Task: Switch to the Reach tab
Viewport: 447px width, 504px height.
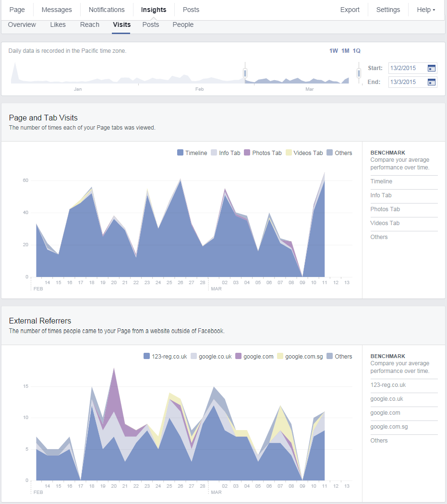Action: (90, 25)
